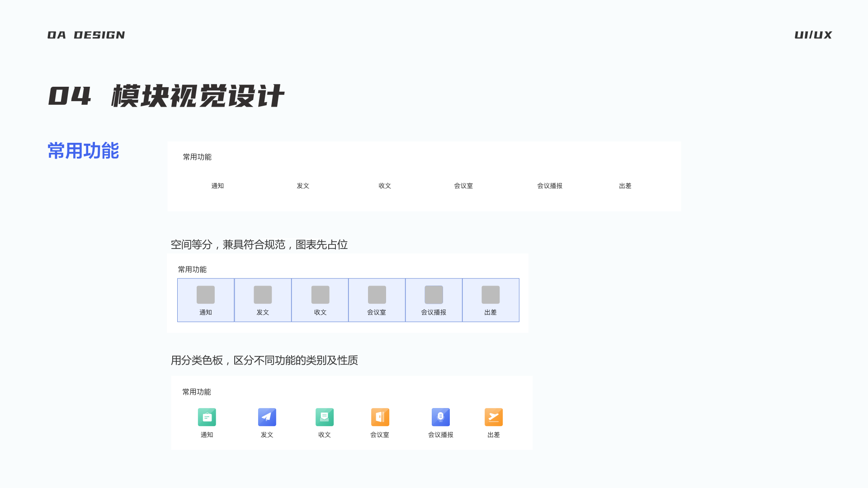868x488 pixels.
Task: Select the gray placeholder above 会议室
Action: pyautogui.click(x=377, y=294)
